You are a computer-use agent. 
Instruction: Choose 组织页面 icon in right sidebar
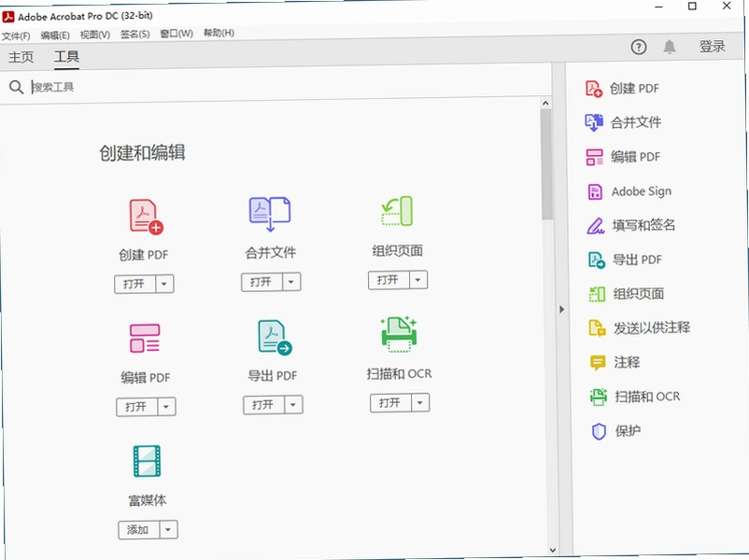[x=597, y=294]
